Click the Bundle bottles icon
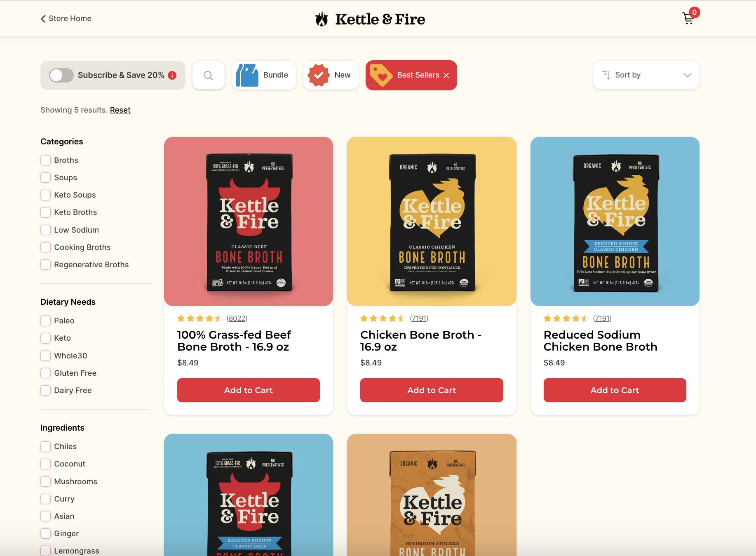The height and width of the screenshot is (556, 756). click(x=247, y=75)
